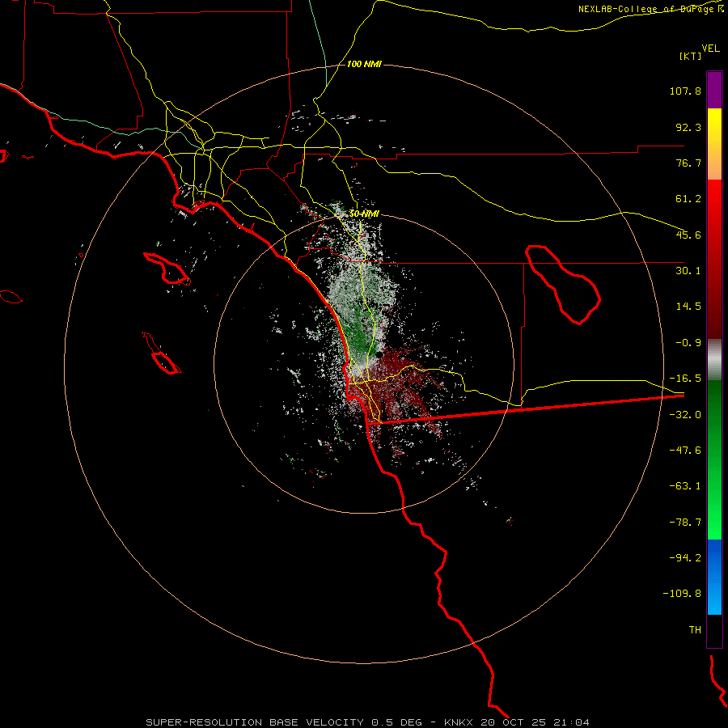Pick the green segment of velocity color bar
The width and height of the screenshot is (728, 728).
point(714,459)
